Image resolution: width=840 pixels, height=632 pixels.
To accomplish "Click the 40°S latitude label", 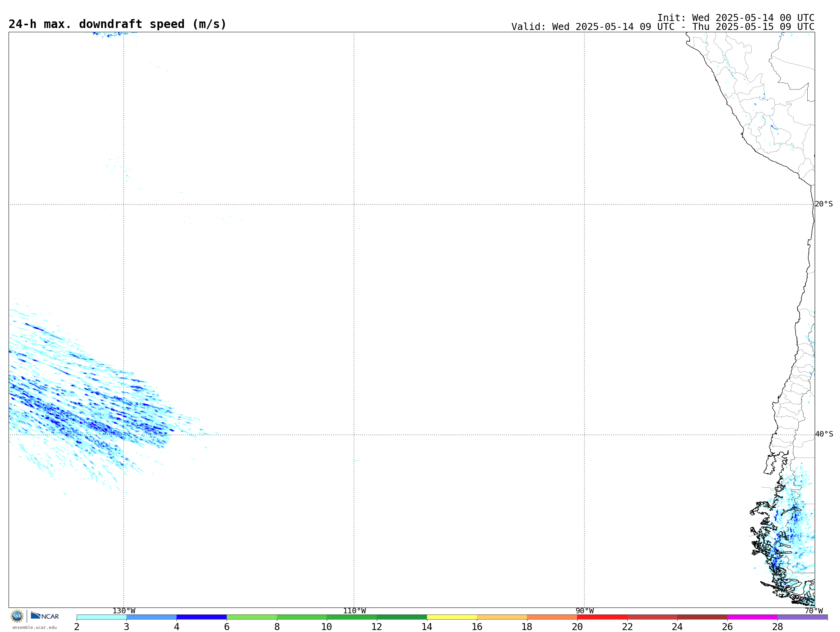I will click(824, 434).
